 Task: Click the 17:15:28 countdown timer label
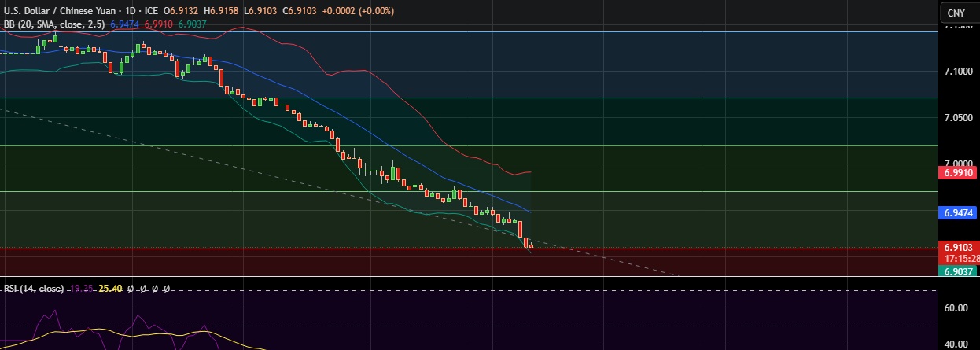[961, 258]
